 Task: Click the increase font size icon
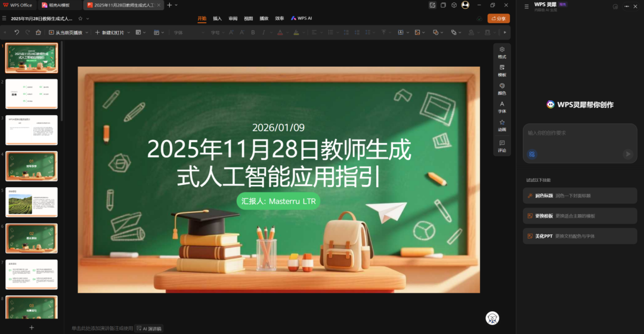point(231,32)
